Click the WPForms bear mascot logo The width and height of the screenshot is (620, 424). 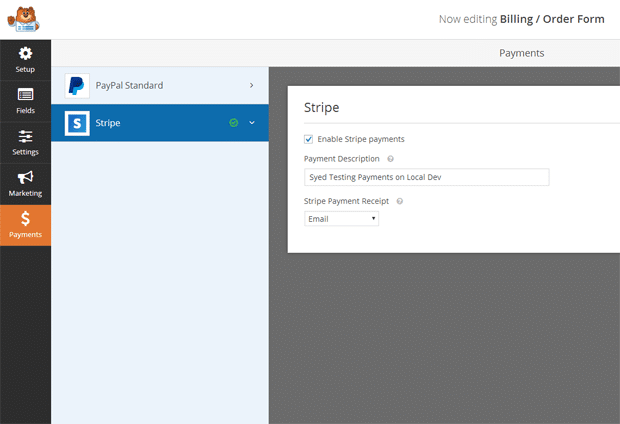(x=23, y=19)
